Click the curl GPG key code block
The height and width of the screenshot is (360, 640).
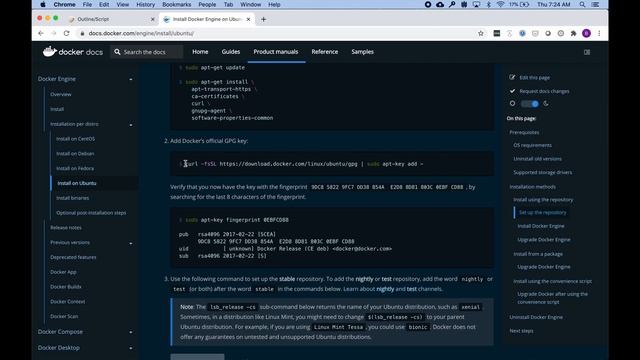pos(332,164)
